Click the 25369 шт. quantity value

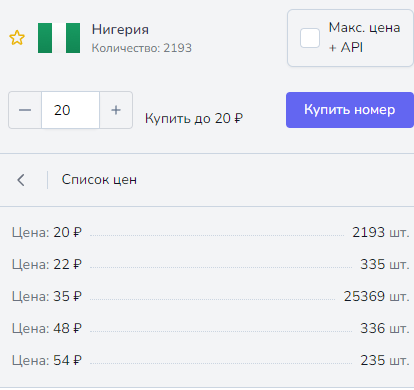[377, 296]
